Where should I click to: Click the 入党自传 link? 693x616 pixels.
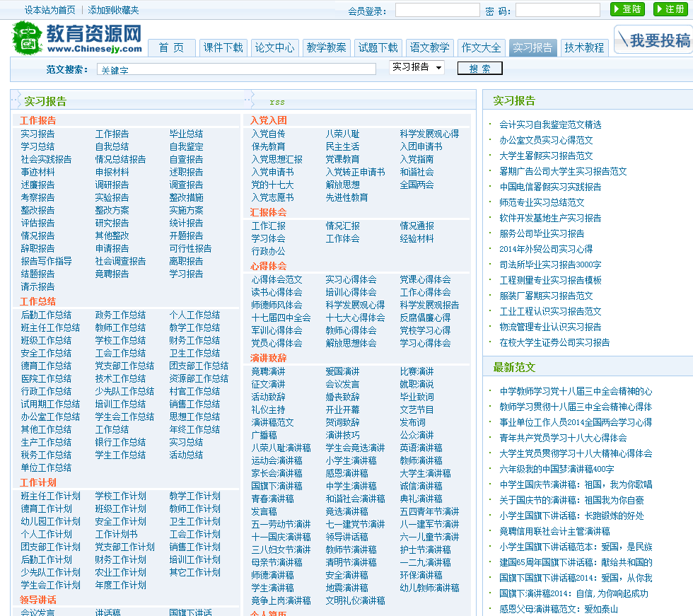tap(268, 134)
